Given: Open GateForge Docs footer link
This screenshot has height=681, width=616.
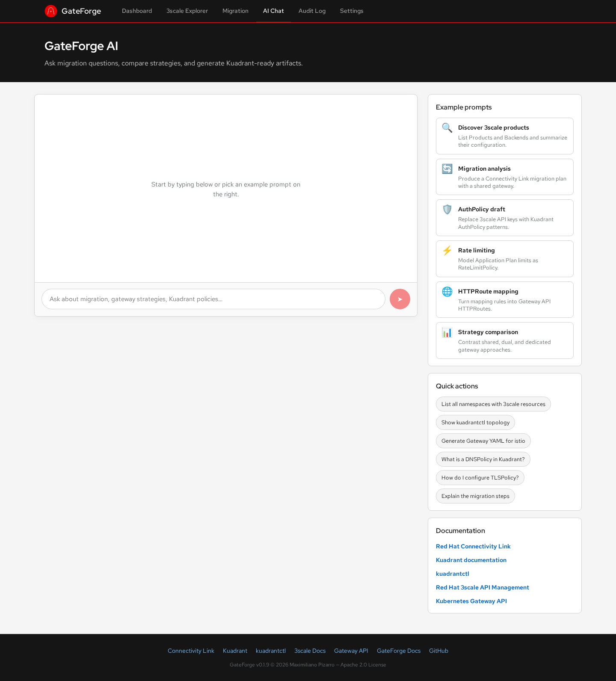Looking at the screenshot, I should point(399,651).
